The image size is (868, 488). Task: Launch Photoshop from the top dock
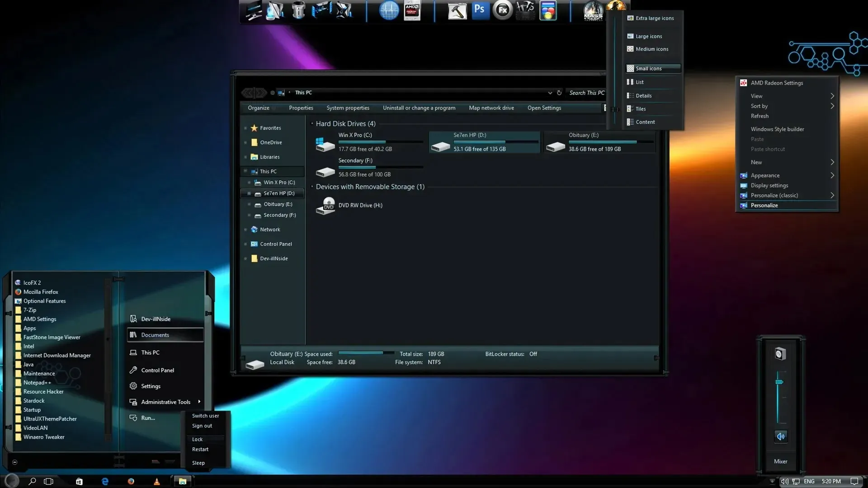[480, 9]
